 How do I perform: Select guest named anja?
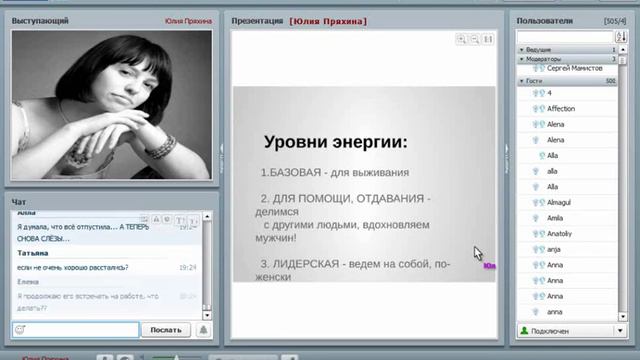[x=553, y=249]
